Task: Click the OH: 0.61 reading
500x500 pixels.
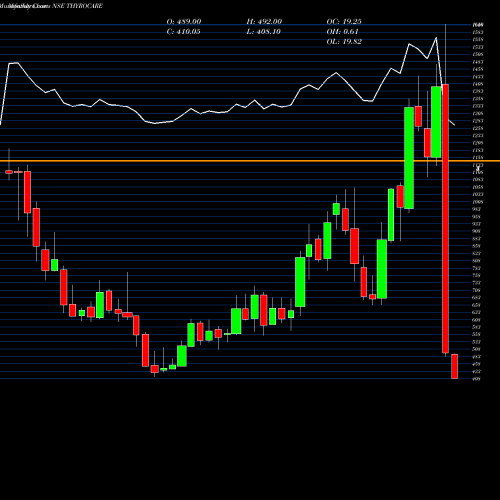Action: 342,32
